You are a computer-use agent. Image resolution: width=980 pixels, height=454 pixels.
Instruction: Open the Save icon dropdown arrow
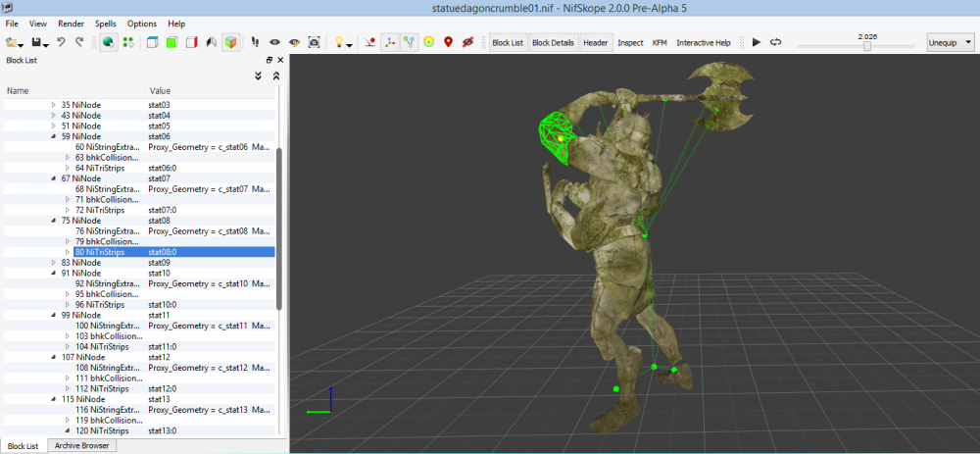[46, 45]
